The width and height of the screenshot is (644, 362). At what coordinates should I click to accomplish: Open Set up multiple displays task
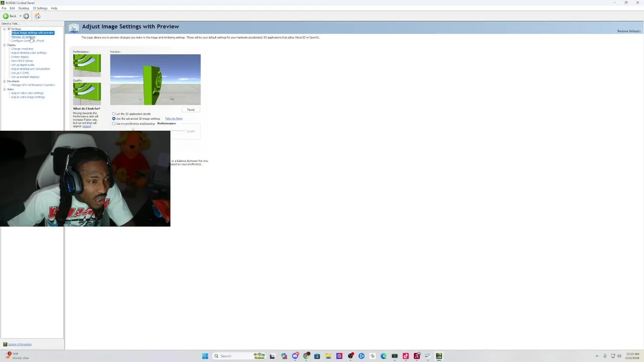click(x=25, y=77)
